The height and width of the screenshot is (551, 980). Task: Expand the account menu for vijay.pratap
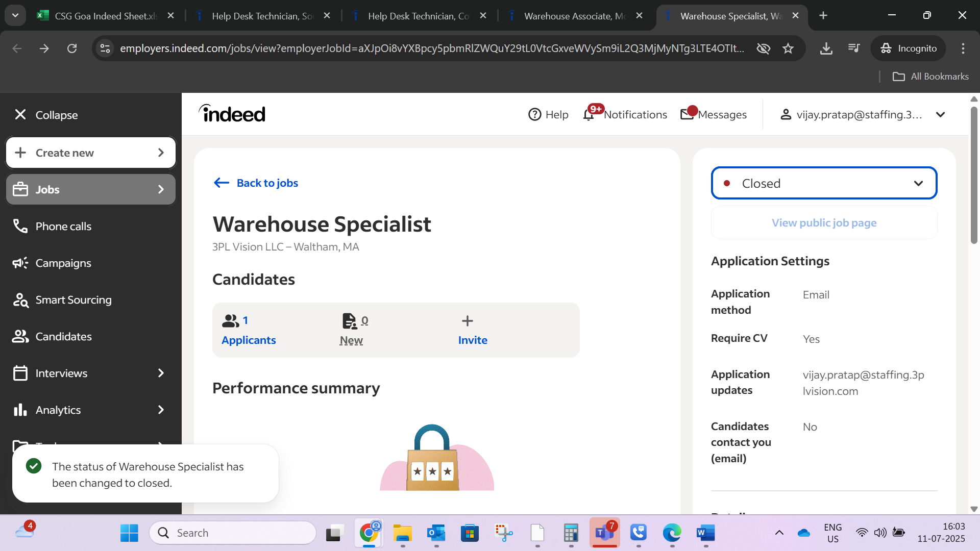coord(941,115)
